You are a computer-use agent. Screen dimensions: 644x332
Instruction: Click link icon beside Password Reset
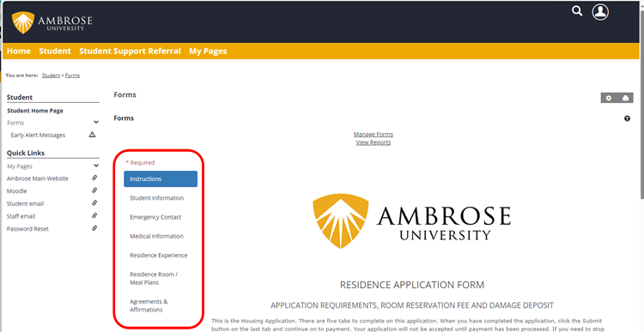[x=94, y=228]
